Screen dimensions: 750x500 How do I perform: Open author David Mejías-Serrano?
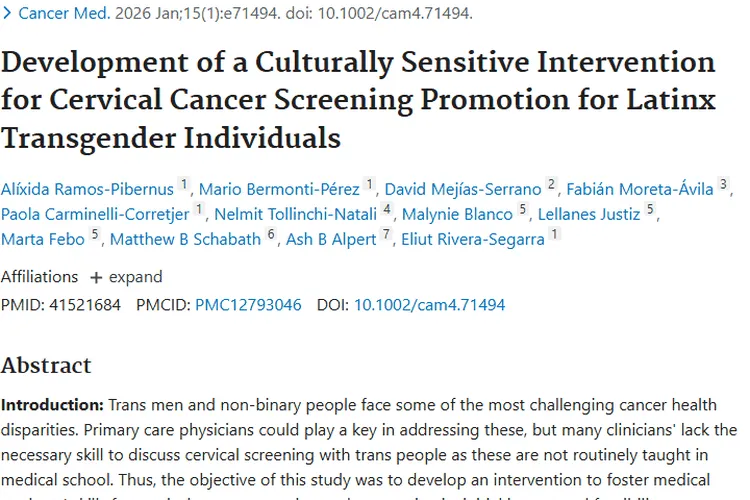[x=463, y=189]
